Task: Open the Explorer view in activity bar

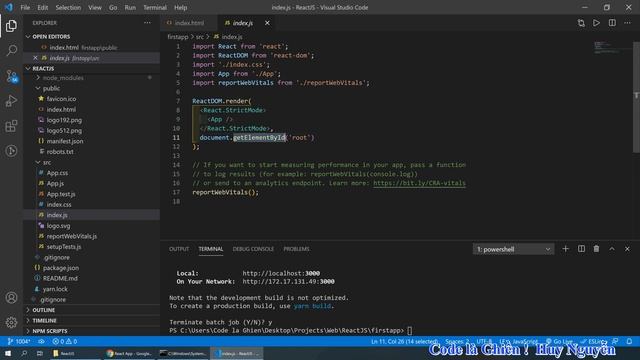Action: tap(11, 26)
